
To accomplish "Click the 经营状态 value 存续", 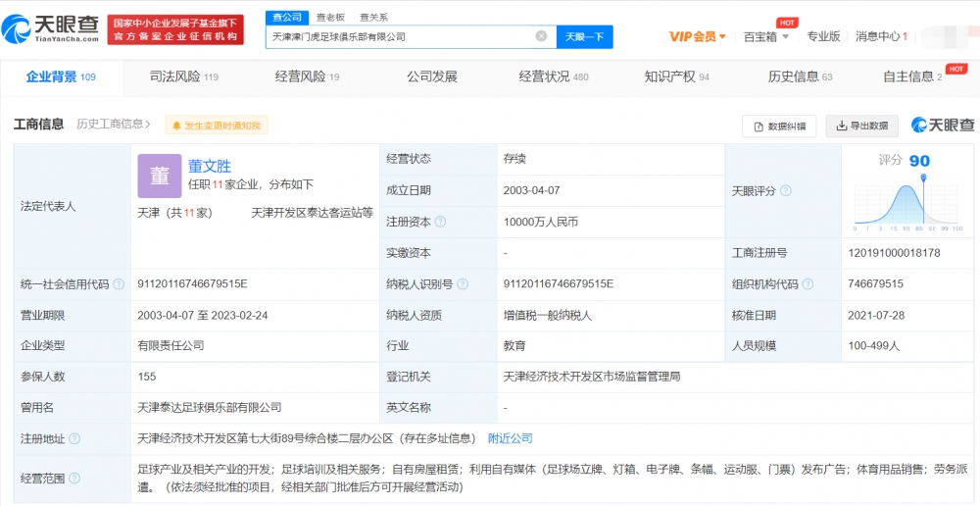I will tap(514, 159).
